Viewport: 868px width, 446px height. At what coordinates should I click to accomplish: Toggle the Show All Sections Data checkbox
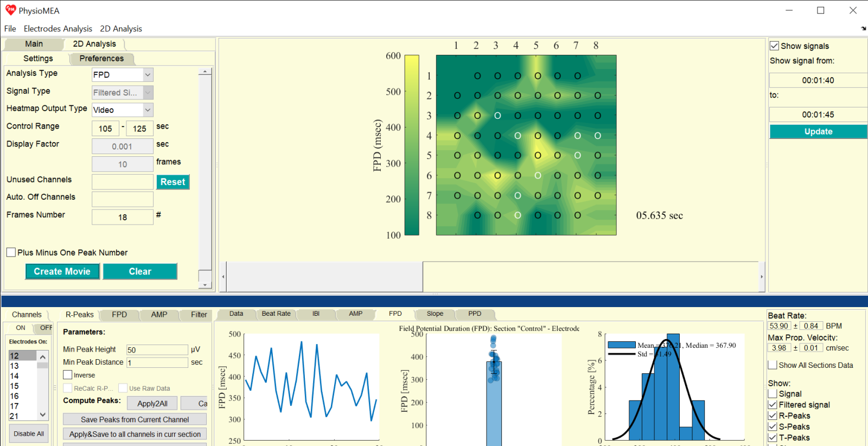click(773, 365)
